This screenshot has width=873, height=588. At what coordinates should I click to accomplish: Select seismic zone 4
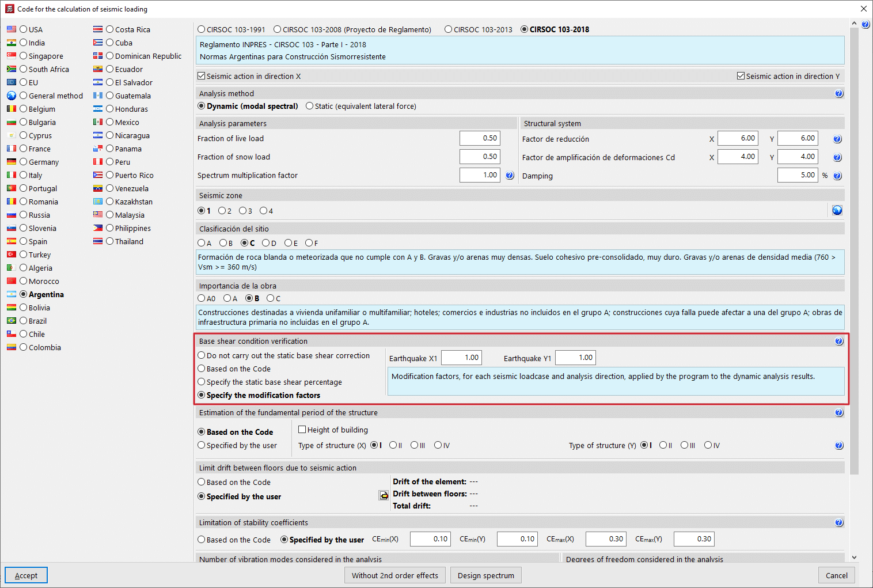[x=263, y=211]
